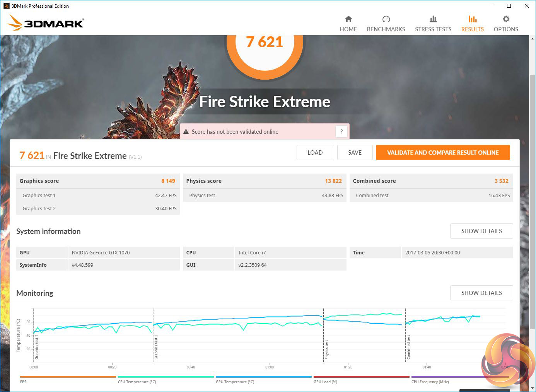
Task: Toggle the CPU Frequency legend color bar
Action: pos(459,377)
